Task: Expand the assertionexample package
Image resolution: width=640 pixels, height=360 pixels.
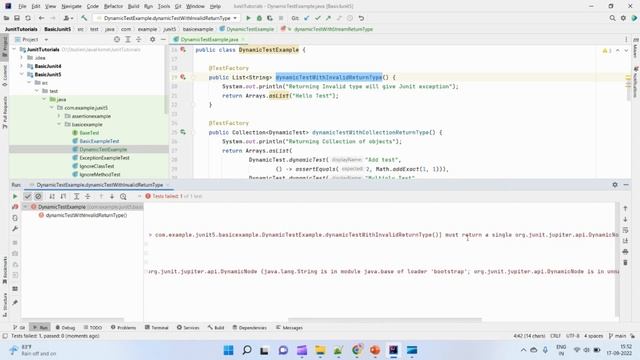Action: point(60,116)
